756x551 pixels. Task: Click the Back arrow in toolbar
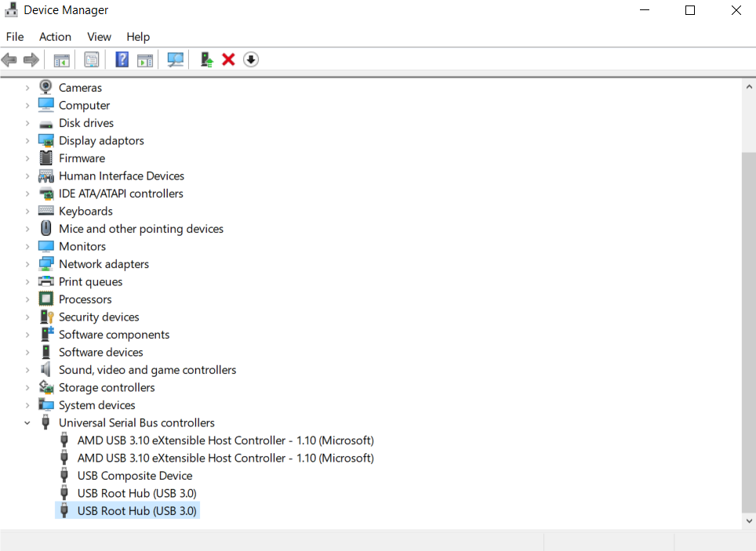pyautogui.click(x=9, y=60)
